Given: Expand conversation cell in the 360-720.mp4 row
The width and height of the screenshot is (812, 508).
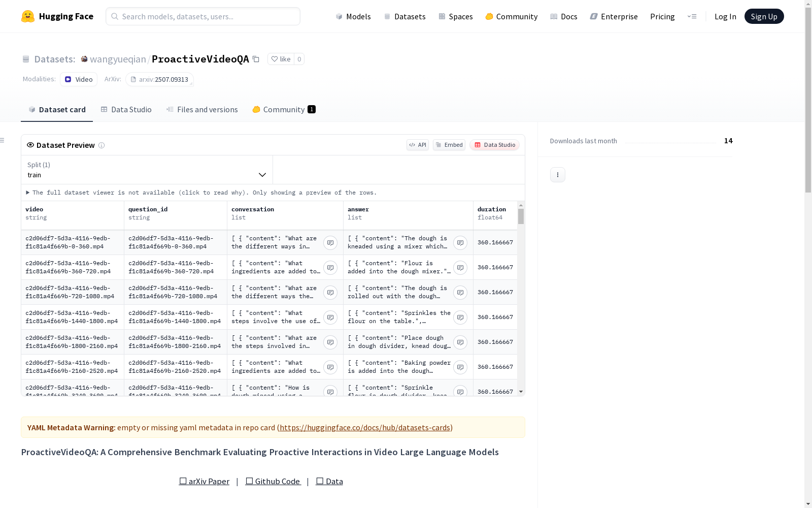Looking at the screenshot, I should [330, 268].
